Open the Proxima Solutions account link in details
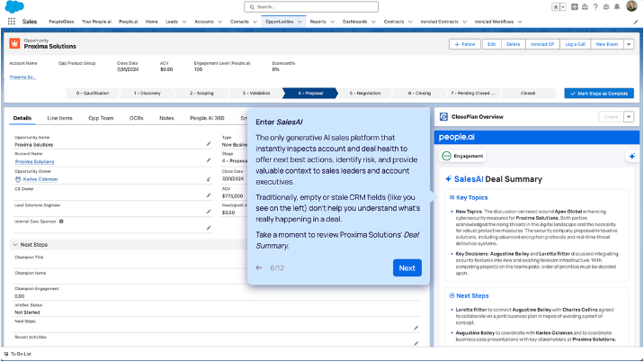Screen dimensions: 644x362 (34, 162)
